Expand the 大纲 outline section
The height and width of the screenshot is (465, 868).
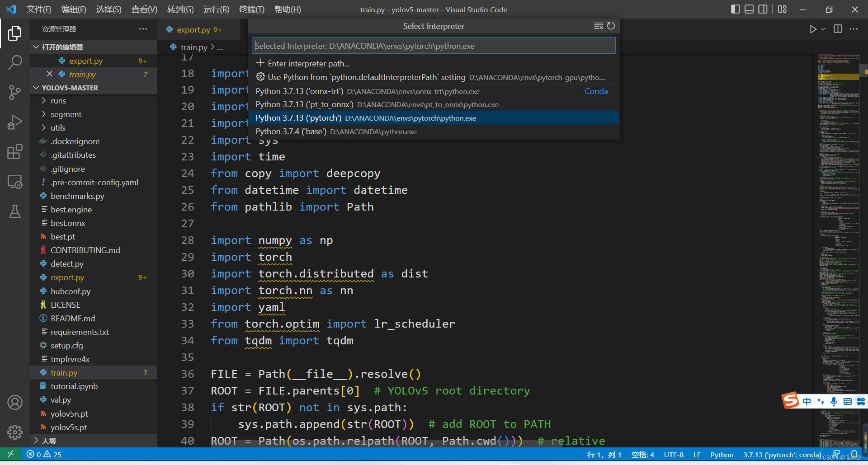94,441
